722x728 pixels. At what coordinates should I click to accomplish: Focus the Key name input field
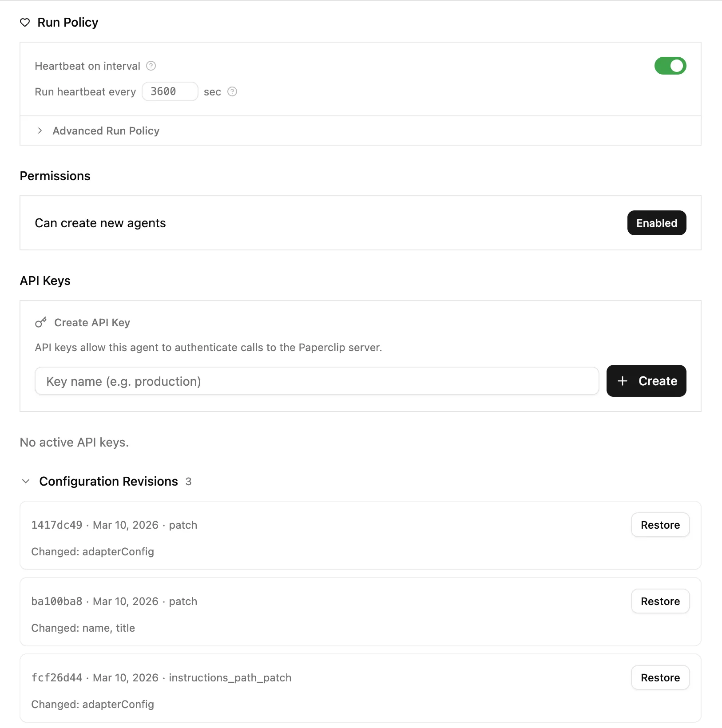(x=317, y=381)
